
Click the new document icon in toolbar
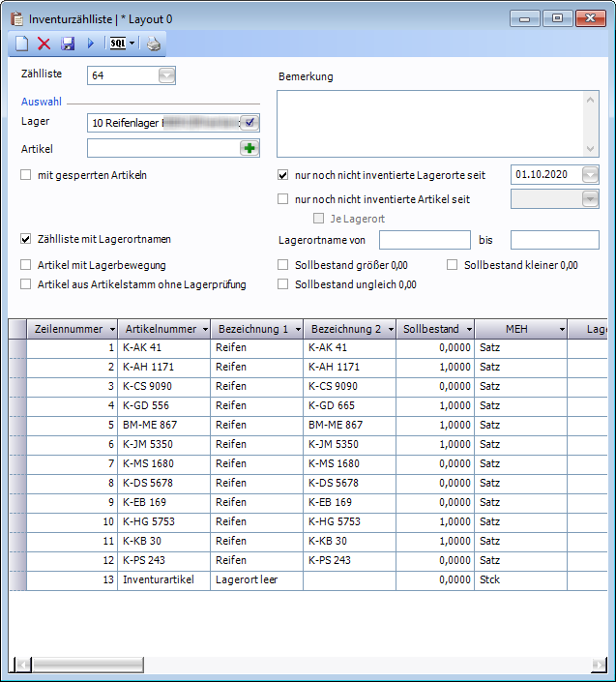click(x=21, y=44)
